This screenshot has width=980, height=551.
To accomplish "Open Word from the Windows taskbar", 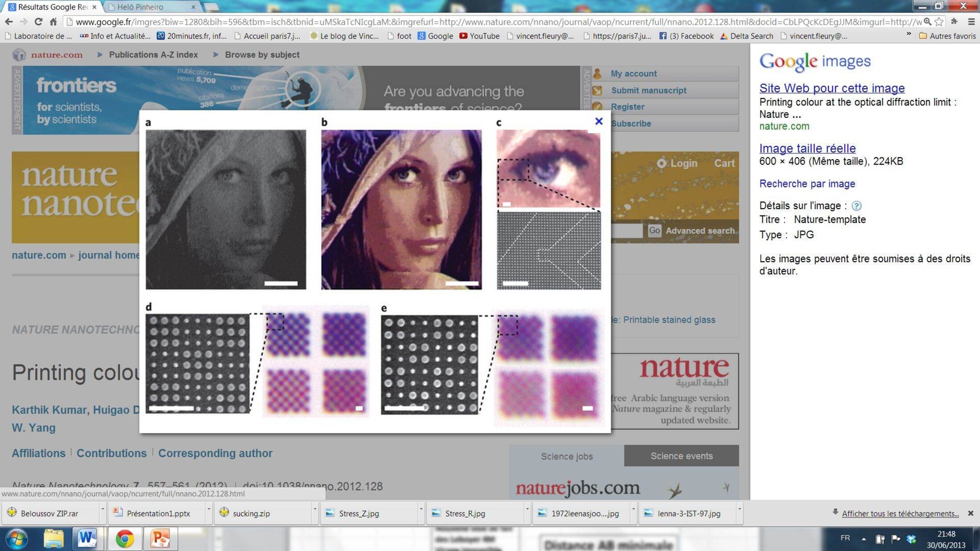I will (x=86, y=539).
